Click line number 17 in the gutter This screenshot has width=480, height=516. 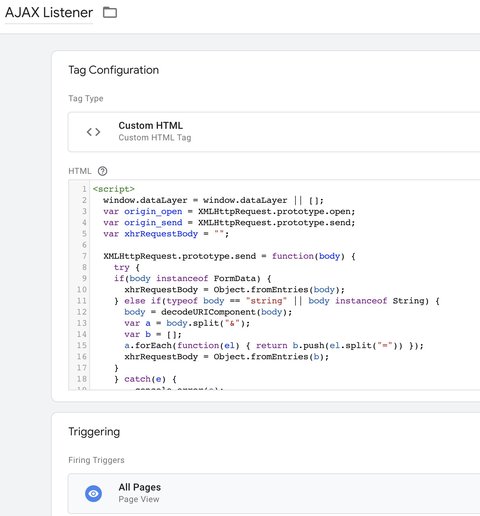pos(82,368)
